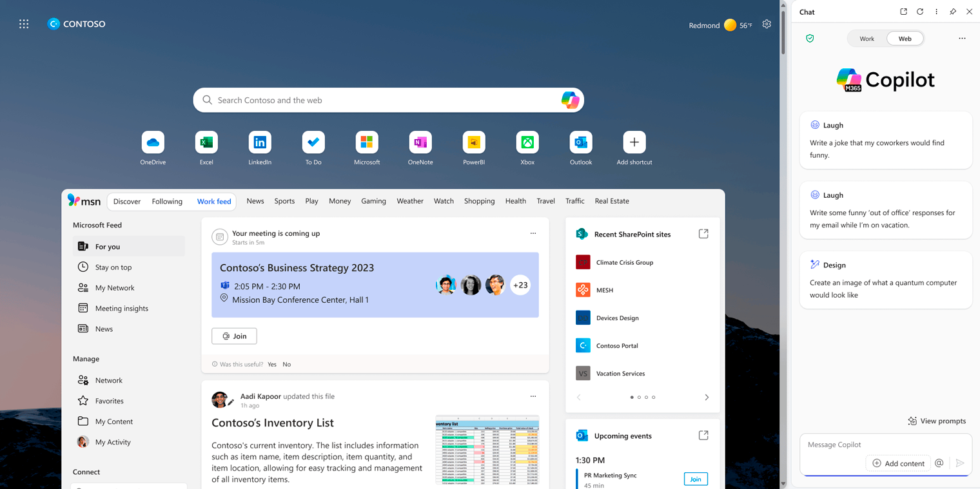The height and width of the screenshot is (489, 980).
Task: Select the Following tab
Action: (167, 202)
